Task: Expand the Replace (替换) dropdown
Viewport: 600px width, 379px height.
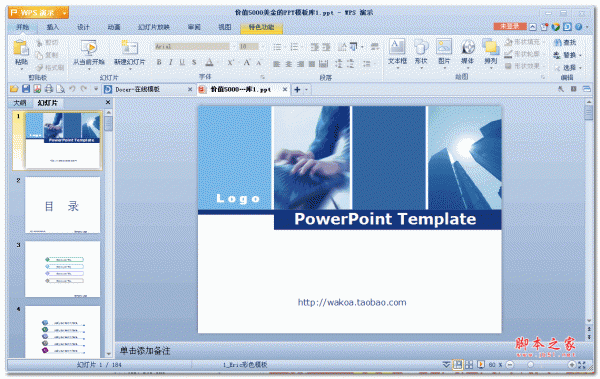Action: point(580,56)
